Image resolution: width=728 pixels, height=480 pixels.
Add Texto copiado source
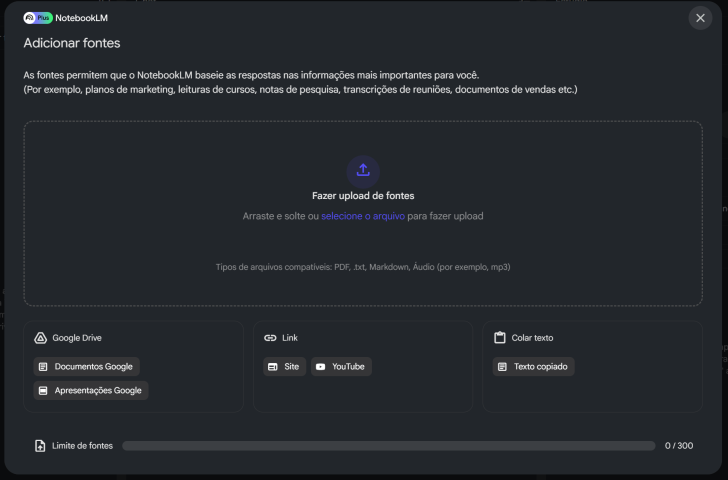533,367
